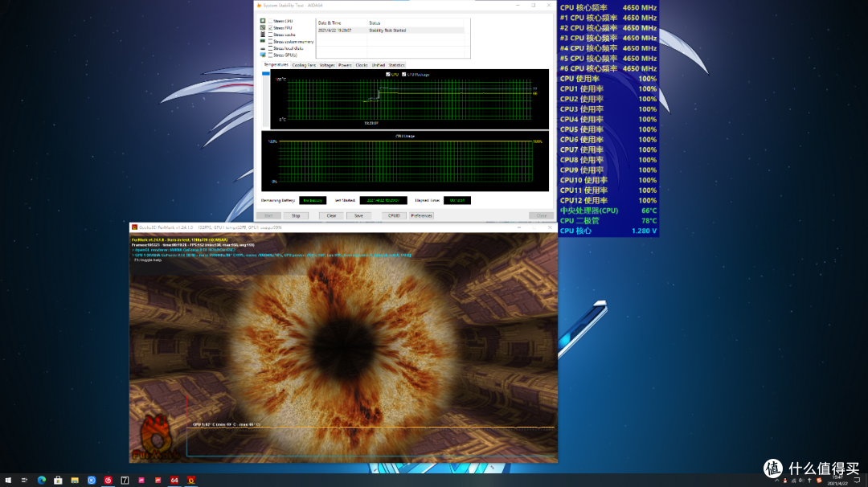Click the Stress GPU monitor icon
This screenshot has width=868, height=487.
click(263, 55)
